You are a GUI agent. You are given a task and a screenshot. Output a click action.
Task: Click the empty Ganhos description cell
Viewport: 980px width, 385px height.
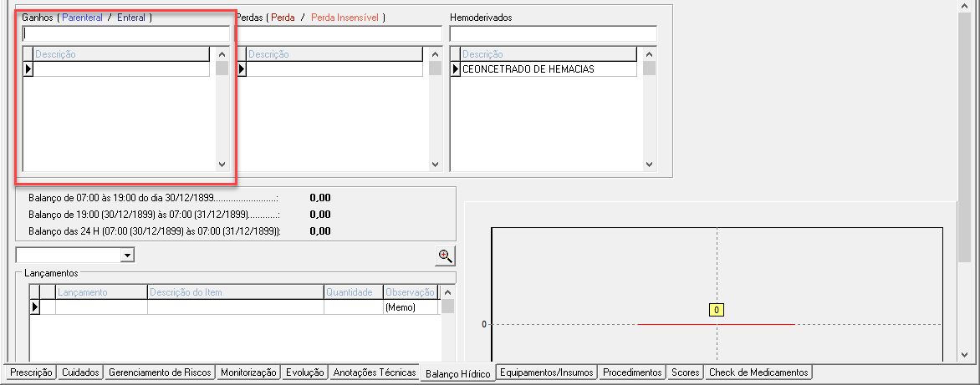point(121,69)
